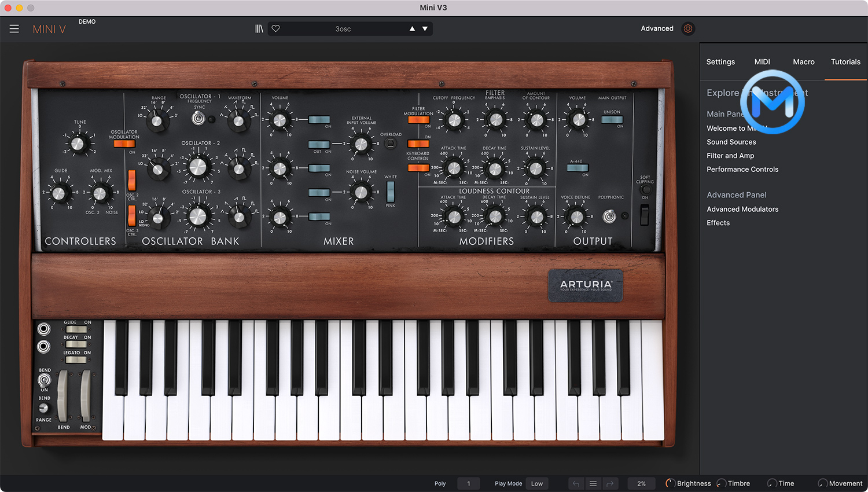Switch to the Settings tab
The height and width of the screenshot is (492, 868).
tap(720, 62)
